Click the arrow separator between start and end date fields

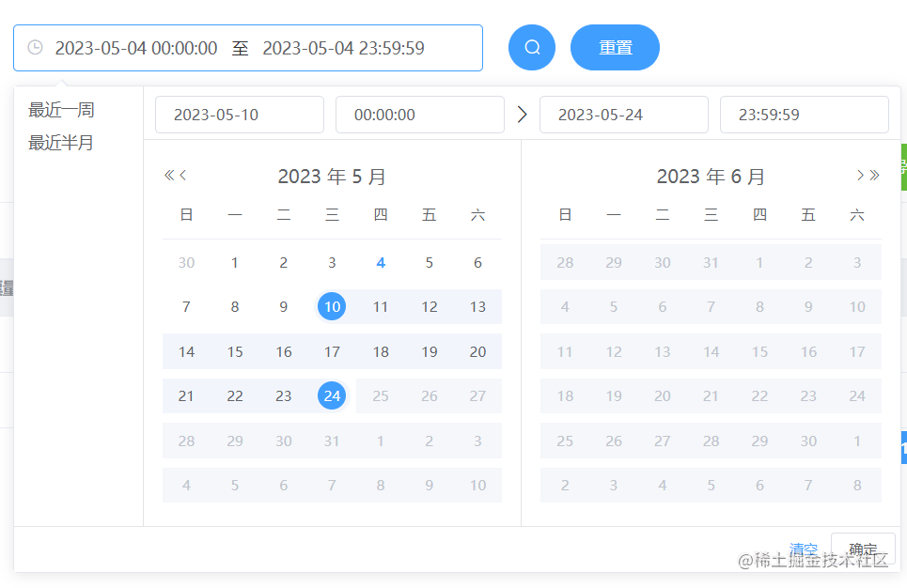[523, 114]
